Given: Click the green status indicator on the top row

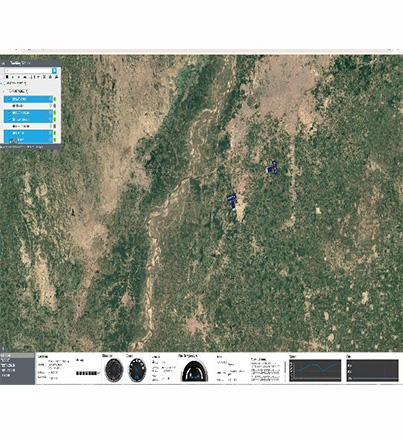Looking at the screenshot, I should [55, 99].
